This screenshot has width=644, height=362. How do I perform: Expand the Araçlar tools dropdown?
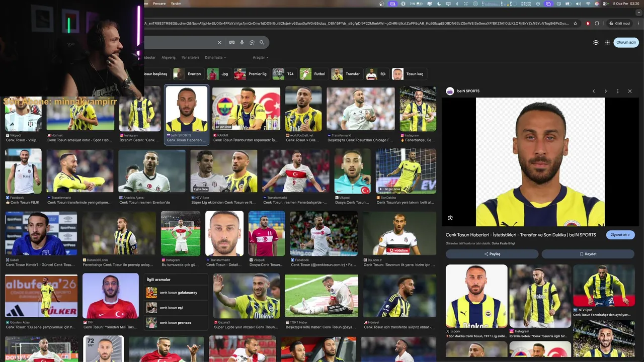[260, 57]
